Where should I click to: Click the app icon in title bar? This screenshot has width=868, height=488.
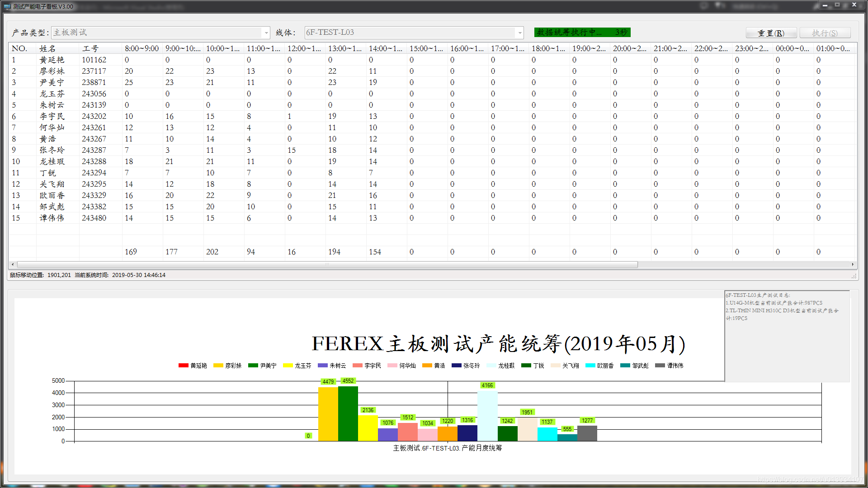tap(7, 6)
